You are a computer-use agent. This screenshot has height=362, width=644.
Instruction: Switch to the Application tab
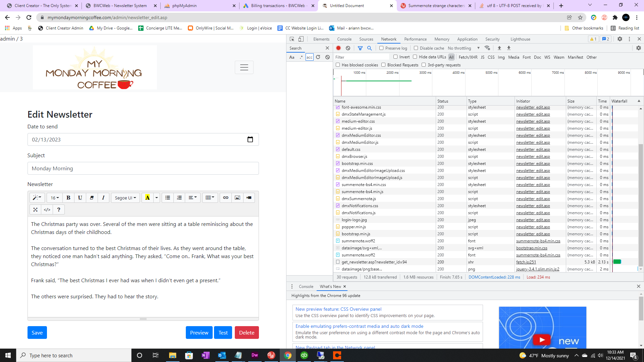click(x=467, y=39)
